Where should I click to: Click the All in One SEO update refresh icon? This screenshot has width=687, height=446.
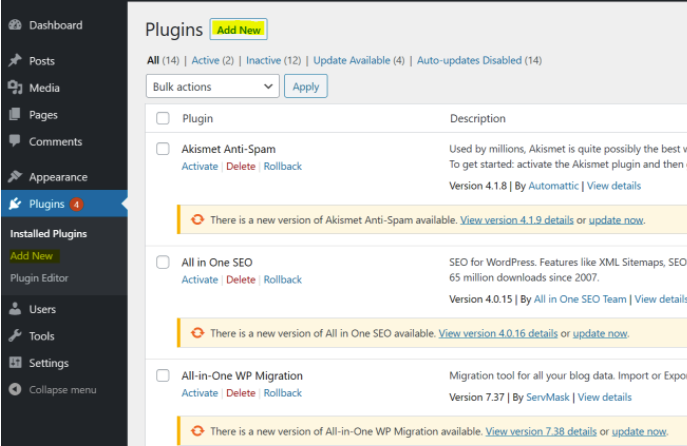(x=198, y=333)
